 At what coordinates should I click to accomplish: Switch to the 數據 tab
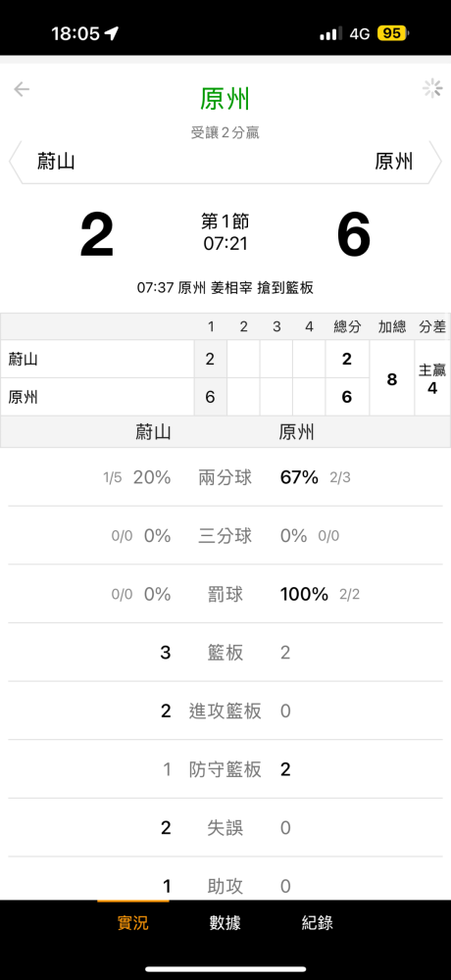(225, 922)
